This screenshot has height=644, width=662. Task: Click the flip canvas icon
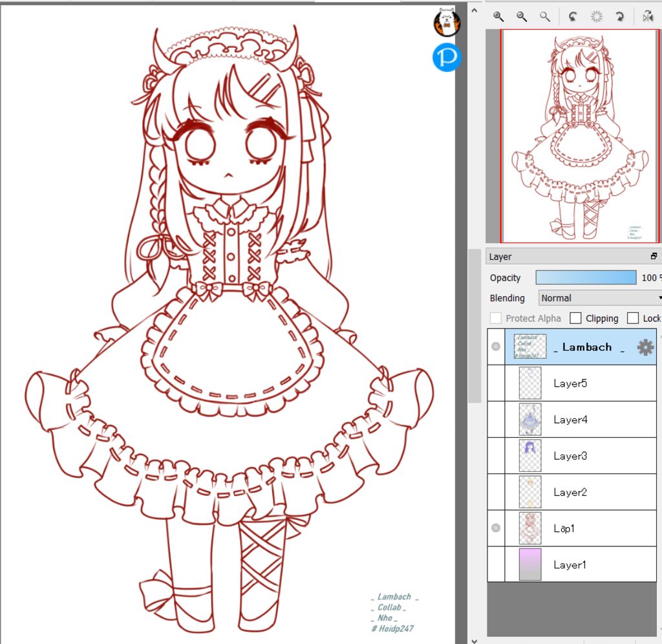click(x=648, y=16)
